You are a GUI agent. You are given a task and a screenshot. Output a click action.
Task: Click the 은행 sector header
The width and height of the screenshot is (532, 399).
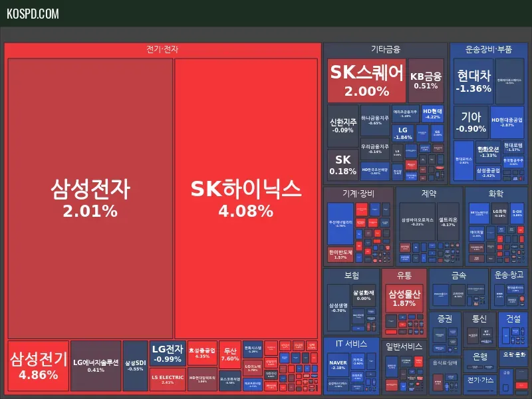(479, 356)
